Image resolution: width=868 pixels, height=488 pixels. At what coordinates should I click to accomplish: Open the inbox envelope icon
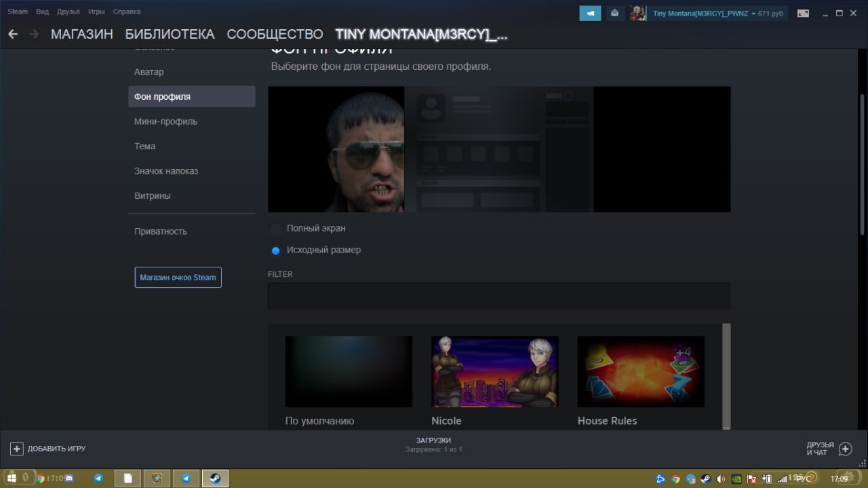tap(615, 13)
